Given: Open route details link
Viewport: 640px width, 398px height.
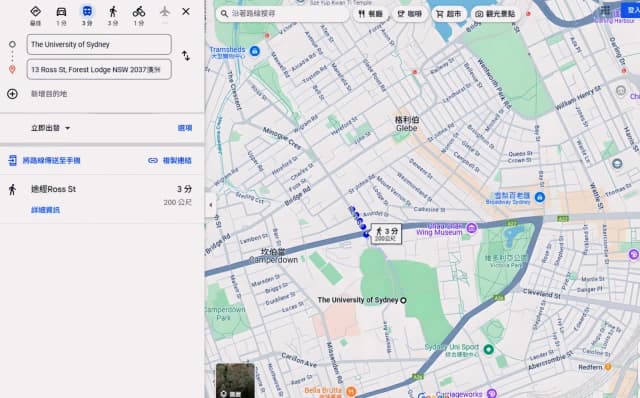Looking at the screenshot, I should [x=45, y=210].
